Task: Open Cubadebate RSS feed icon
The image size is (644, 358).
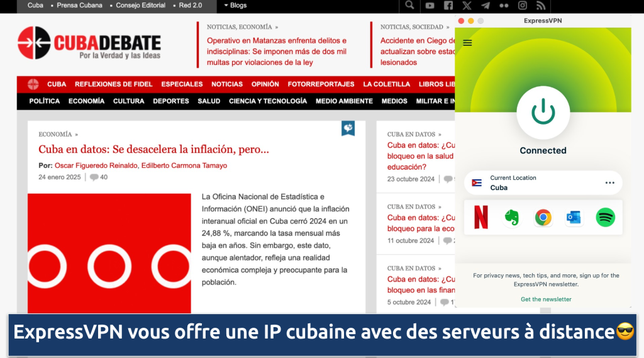Action: [540, 5]
